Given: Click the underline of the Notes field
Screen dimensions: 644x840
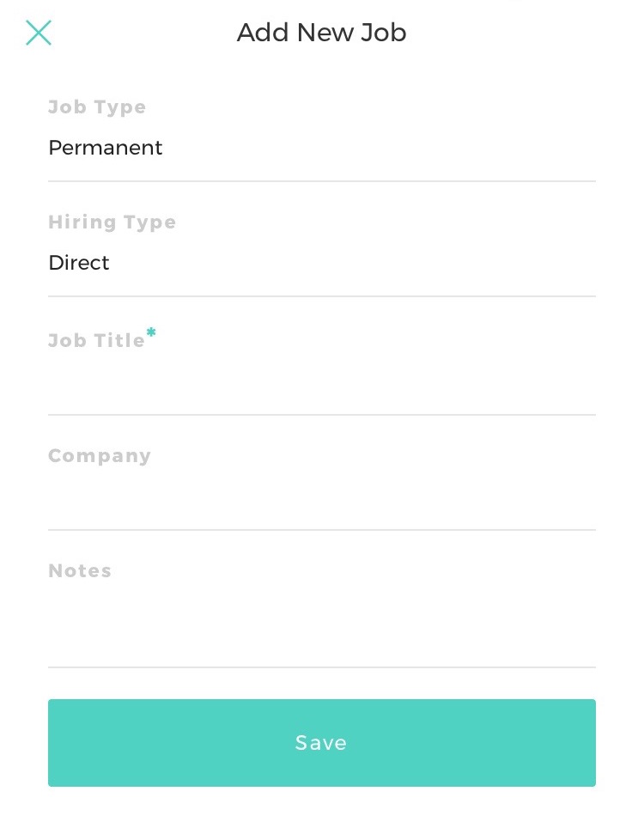Looking at the screenshot, I should click(321, 667).
